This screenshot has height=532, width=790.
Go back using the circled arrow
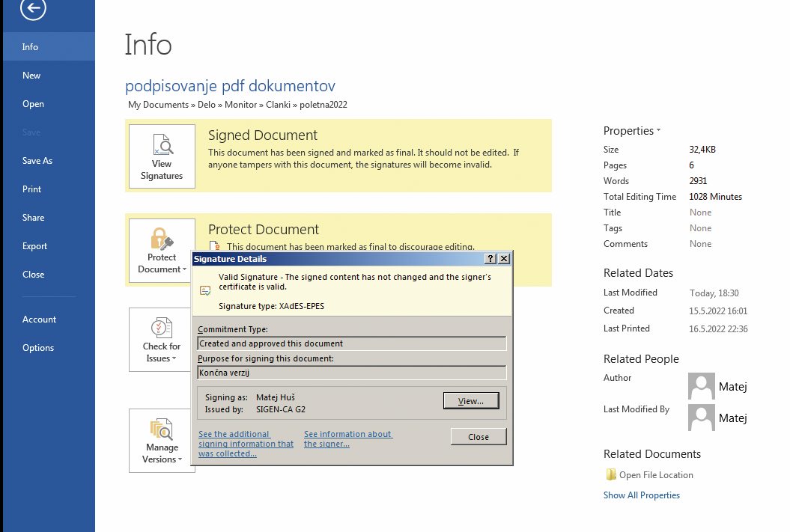[33, 8]
